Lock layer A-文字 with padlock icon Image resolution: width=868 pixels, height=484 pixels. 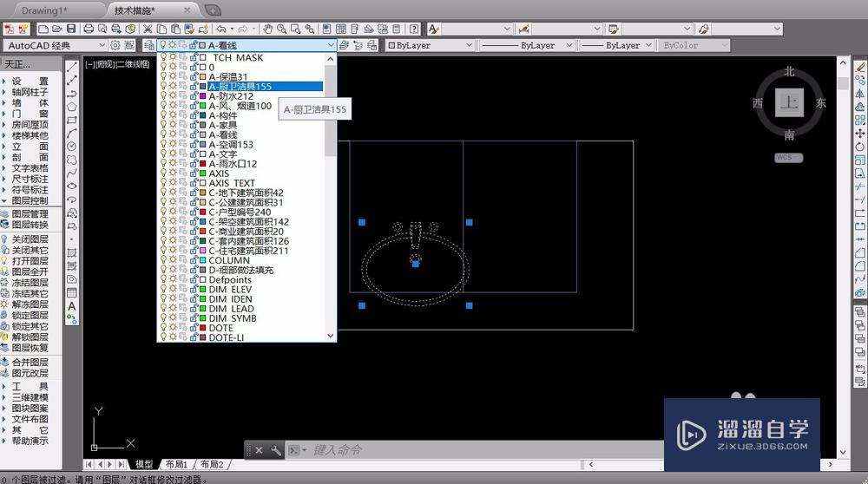click(194, 154)
